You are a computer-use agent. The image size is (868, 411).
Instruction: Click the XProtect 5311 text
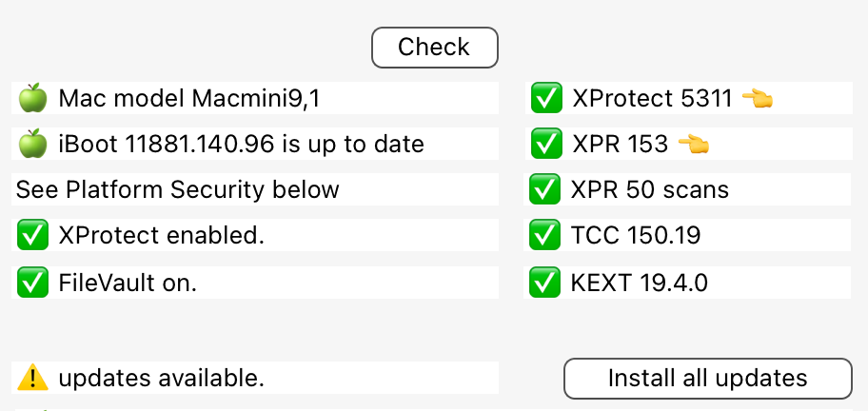point(652,98)
